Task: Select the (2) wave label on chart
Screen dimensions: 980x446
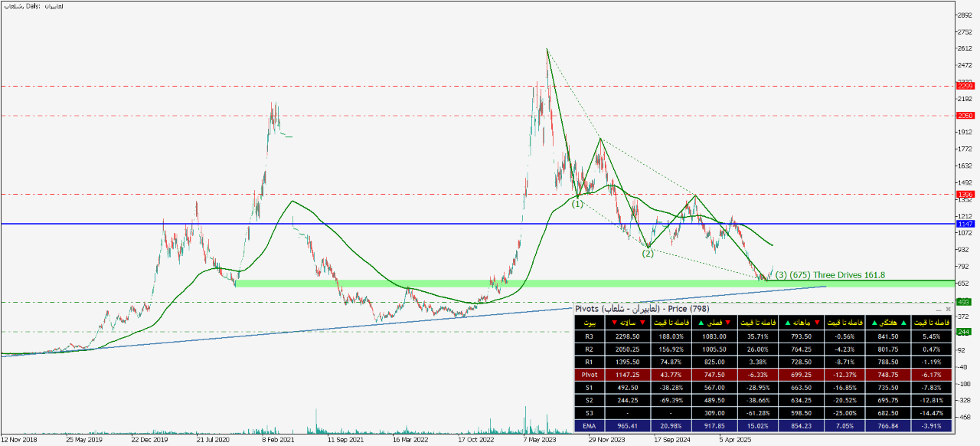Action: click(648, 253)
